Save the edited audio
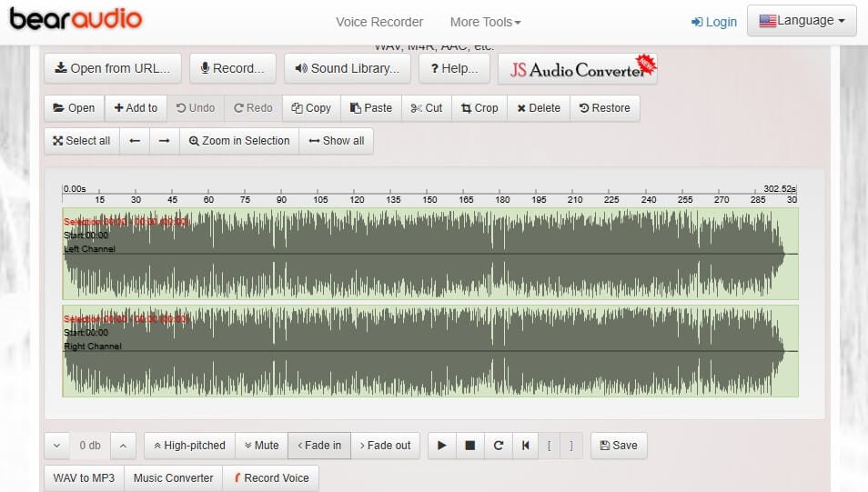Viewport: 868px width, 492px height. click(x=619, y=446)
